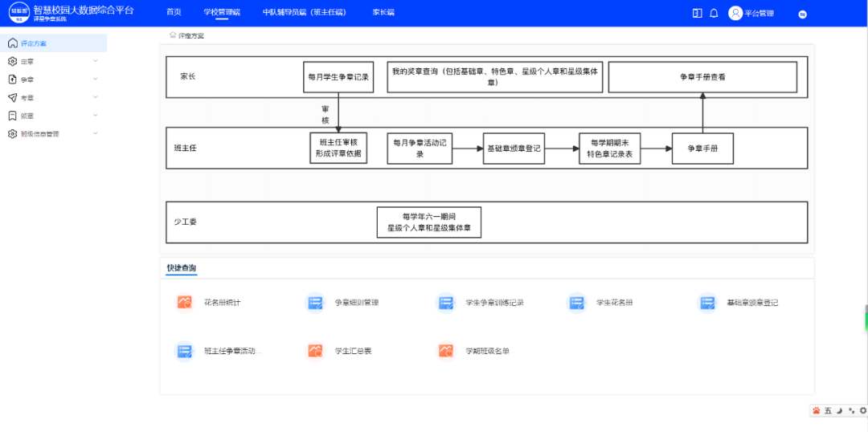Click the layout panel icon beside the bell
Screen dimensions: 868x432
coord(697,13)
